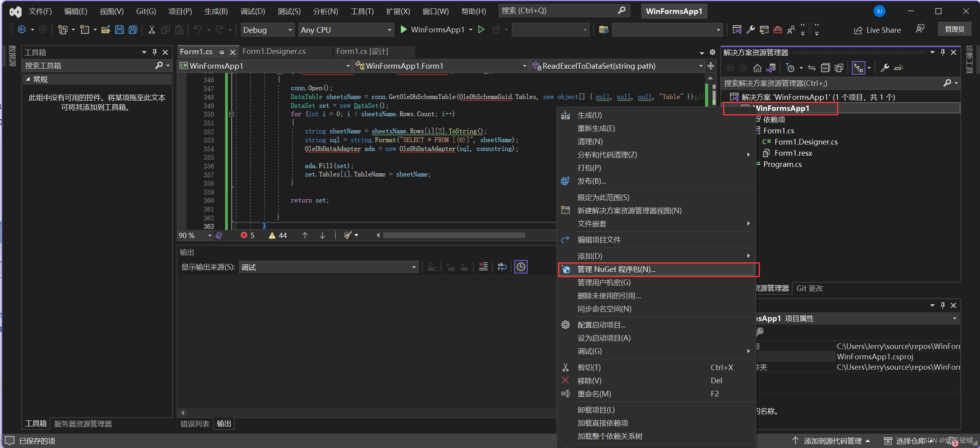
Task: Switch to the 错误列表 tab
Action: pos(195,424)
